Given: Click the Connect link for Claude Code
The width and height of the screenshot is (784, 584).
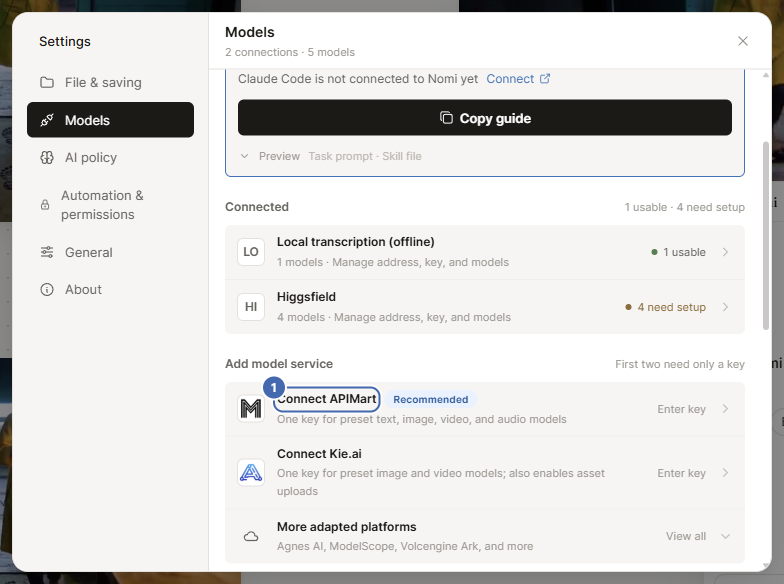Looking at the screenshot, I should coord(510,79).
